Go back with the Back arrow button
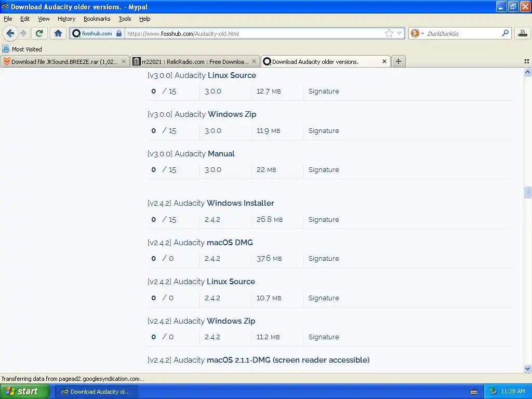 coord(10,33)
